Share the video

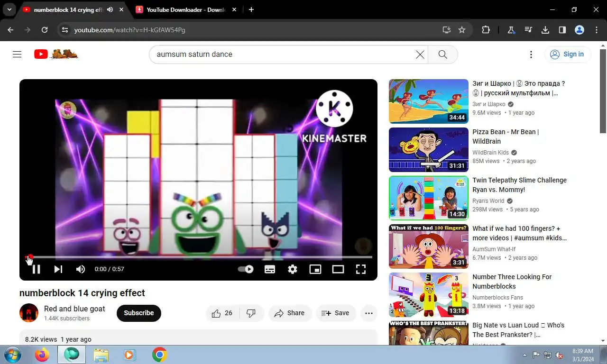pyautogui.click(x=290, y=313)
